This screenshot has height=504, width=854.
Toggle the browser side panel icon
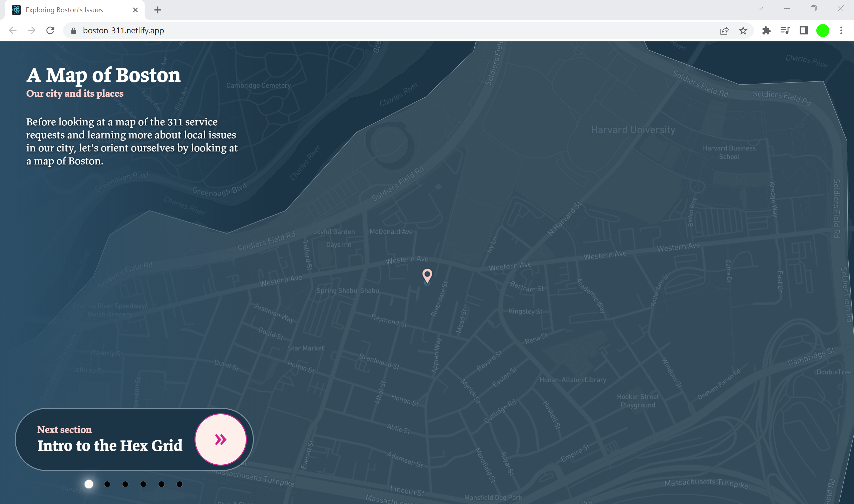(804, 31)
